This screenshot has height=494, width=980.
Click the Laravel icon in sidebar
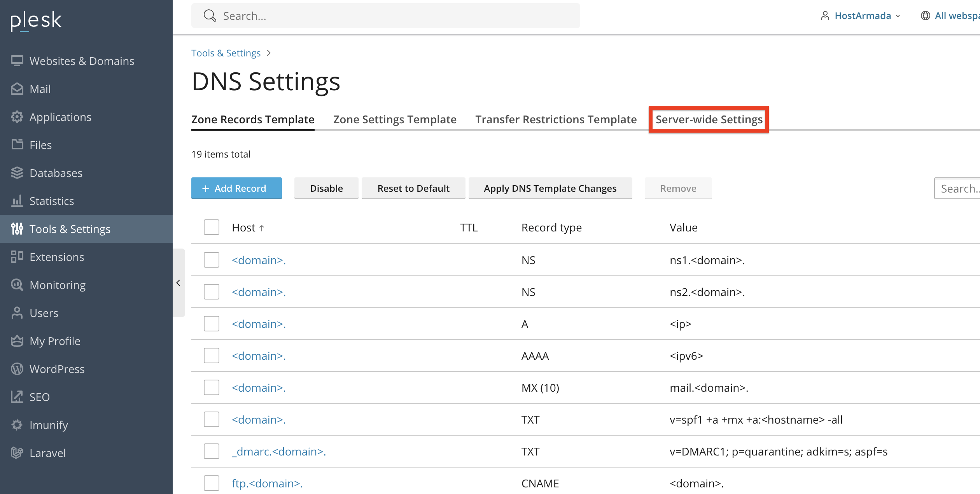click(x=17, y=453)
